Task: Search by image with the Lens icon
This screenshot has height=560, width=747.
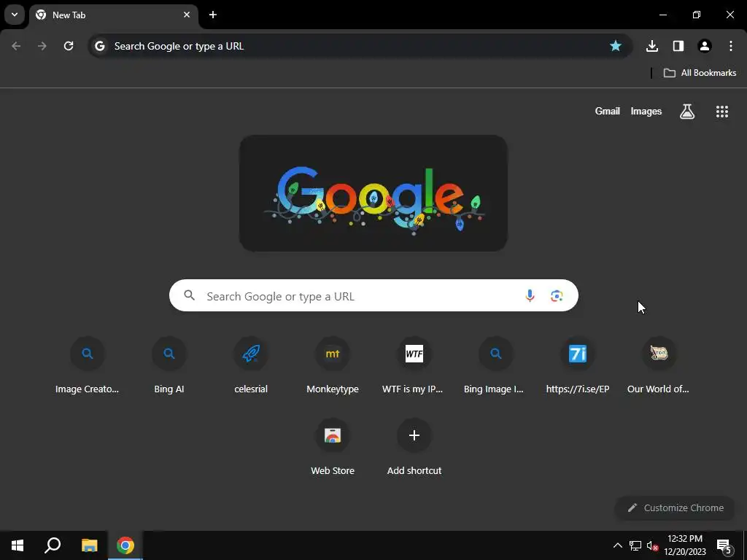Action: [557, 296]
